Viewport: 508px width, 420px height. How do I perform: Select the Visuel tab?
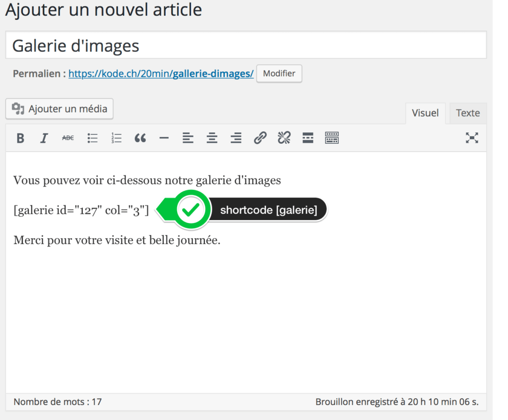[425, 113]
